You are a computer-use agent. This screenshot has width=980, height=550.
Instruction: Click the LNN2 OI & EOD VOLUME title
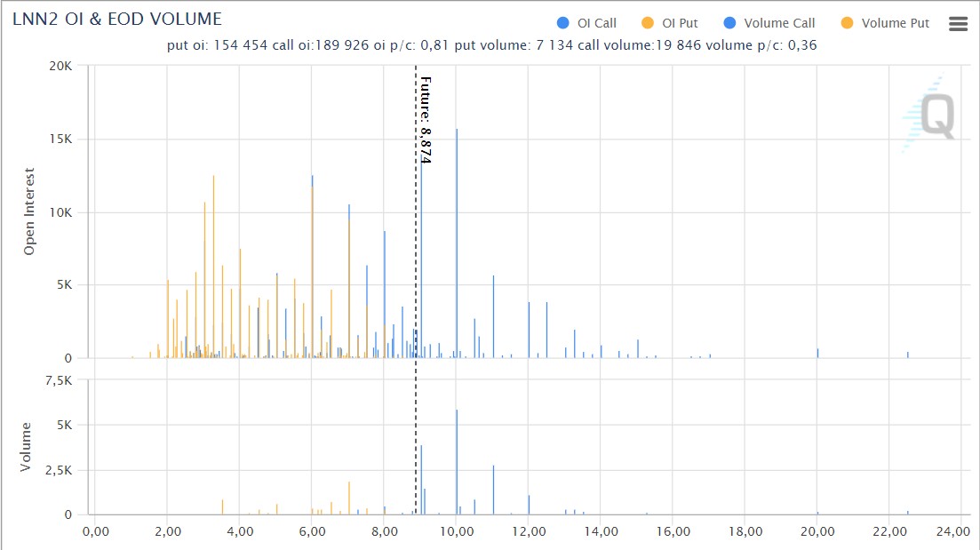tap(117, 19)
